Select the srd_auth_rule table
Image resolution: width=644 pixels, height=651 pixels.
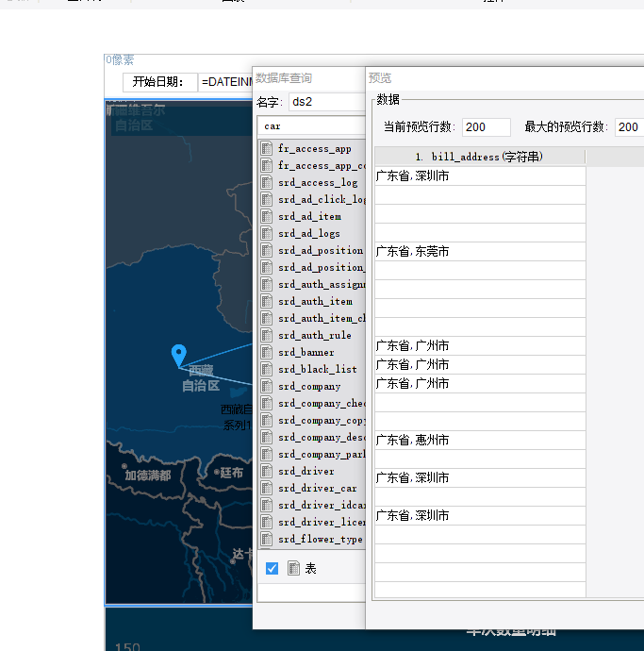click(313, 335)
